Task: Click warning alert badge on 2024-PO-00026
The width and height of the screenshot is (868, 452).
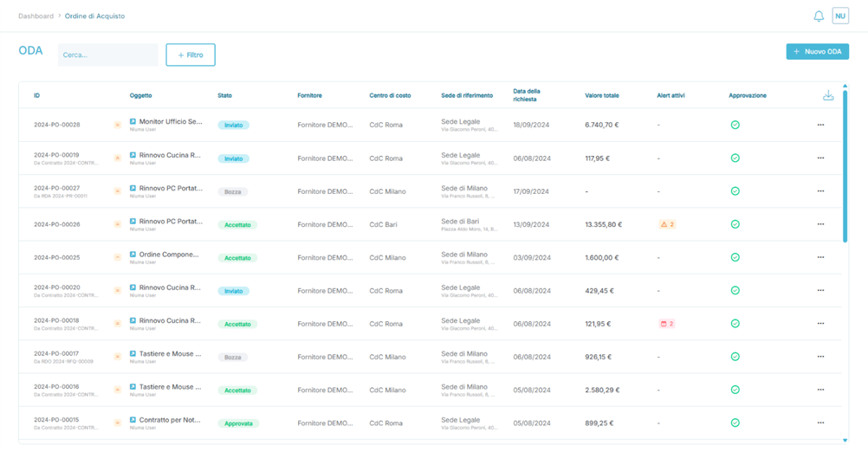Action: pos(667,224)
